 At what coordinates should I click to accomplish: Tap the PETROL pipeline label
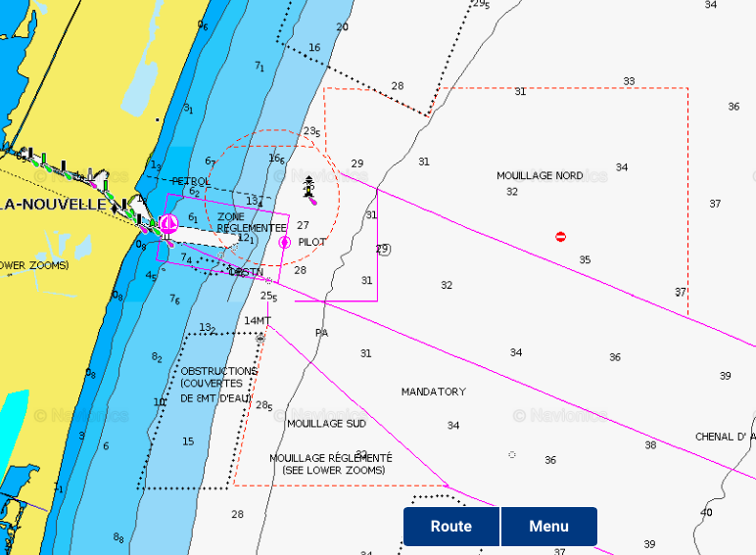191,182
